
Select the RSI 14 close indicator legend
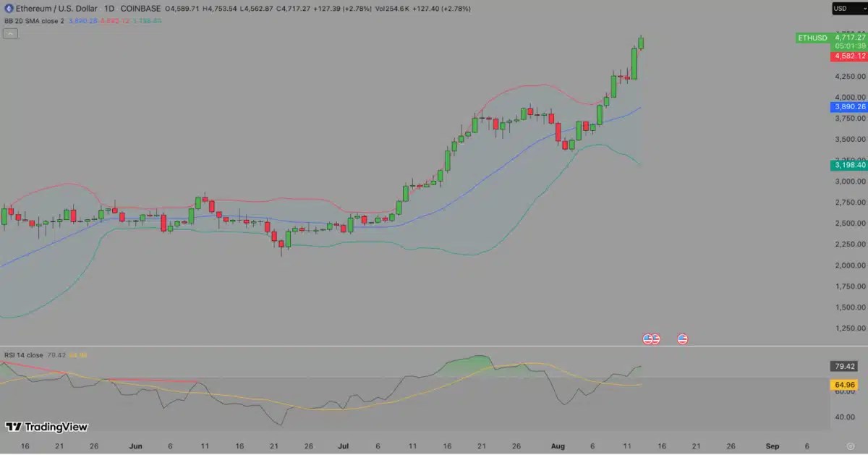click(x=24, y=355)
